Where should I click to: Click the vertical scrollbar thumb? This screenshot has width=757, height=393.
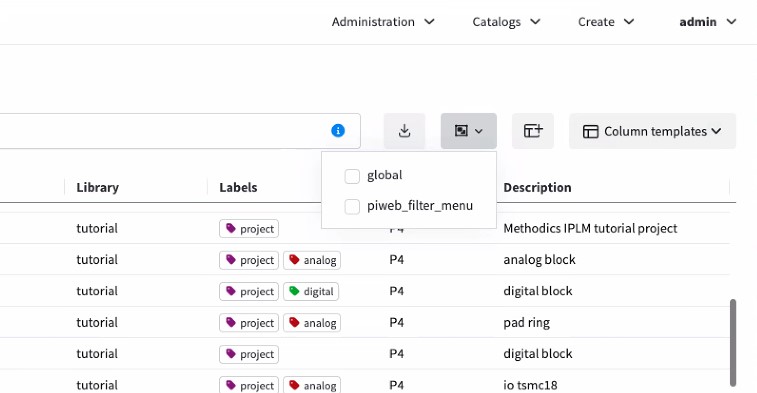732,342
